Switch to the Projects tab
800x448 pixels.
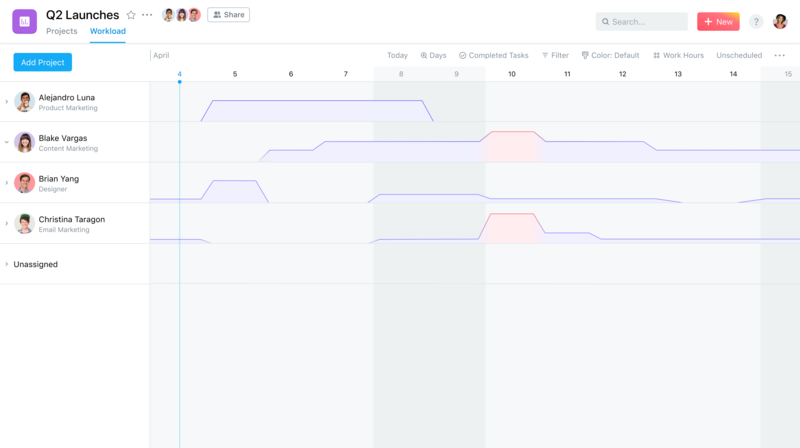pos(62,31)
